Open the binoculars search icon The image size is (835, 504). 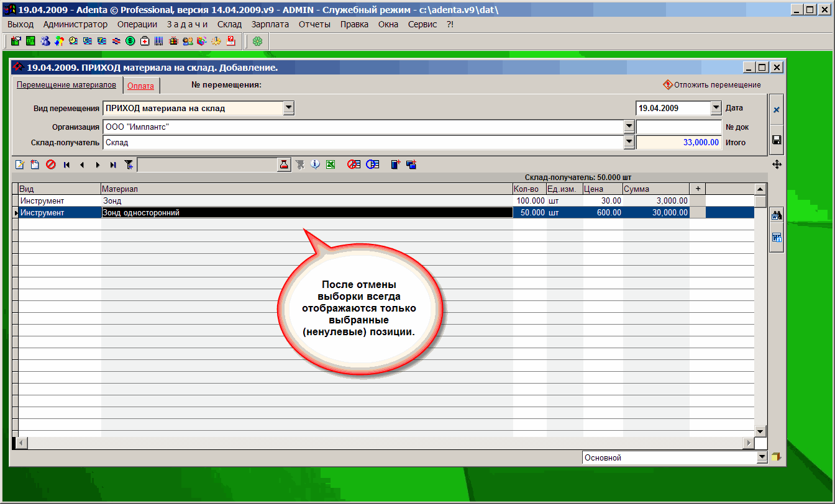click(776, 216)
